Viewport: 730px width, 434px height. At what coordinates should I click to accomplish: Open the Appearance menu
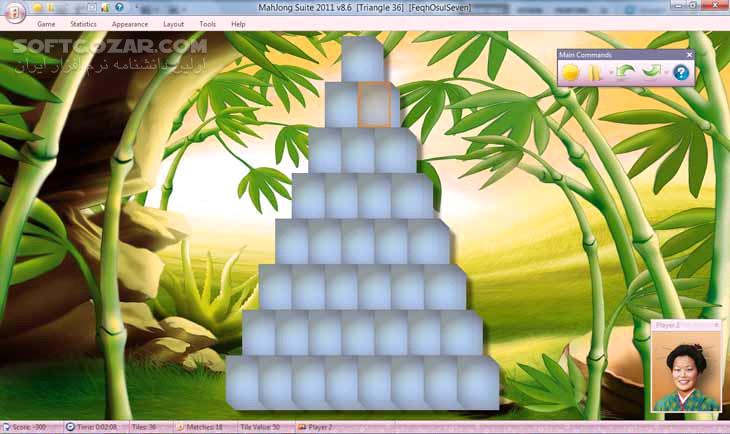tap(130, 24)
